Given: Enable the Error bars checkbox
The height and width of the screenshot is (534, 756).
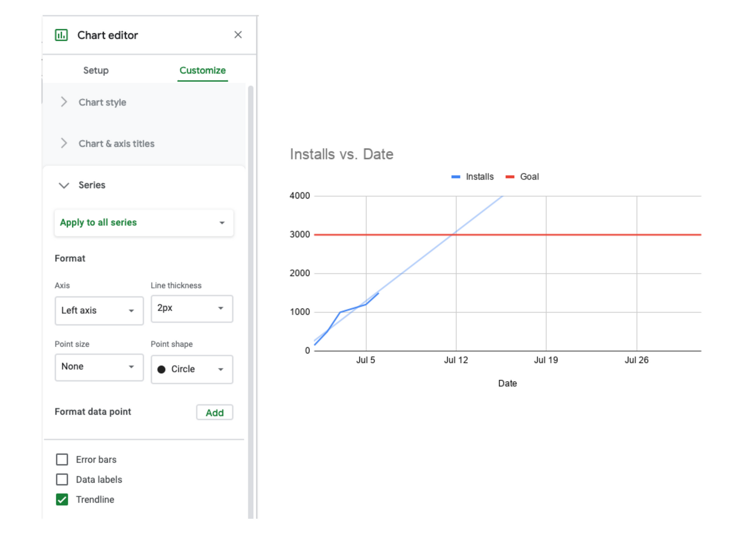Looking at the screenshot, I should tap(62, 459).
